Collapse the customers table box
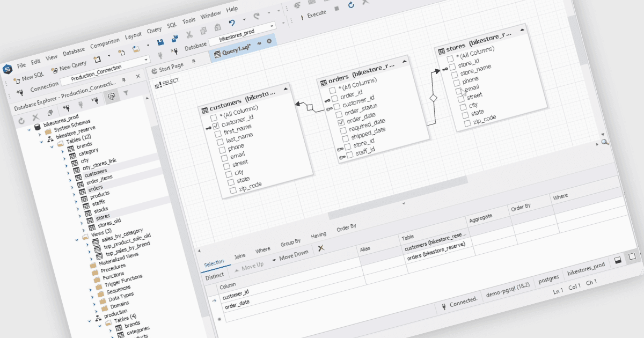 pos(286,89)
